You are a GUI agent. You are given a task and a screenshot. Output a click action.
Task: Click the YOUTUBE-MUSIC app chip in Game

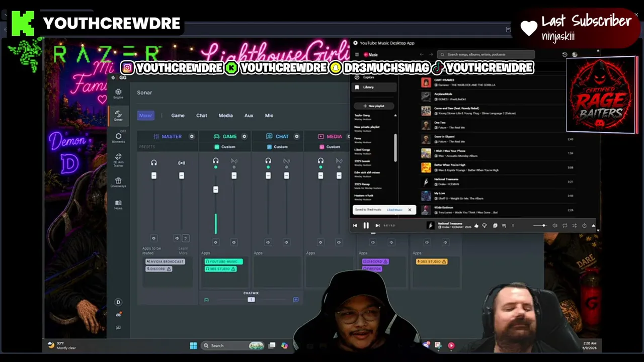tap(223, 261)
